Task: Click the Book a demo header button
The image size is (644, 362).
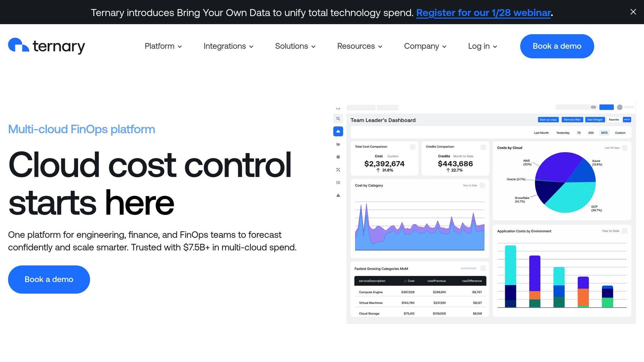Action: coord(557,46)
